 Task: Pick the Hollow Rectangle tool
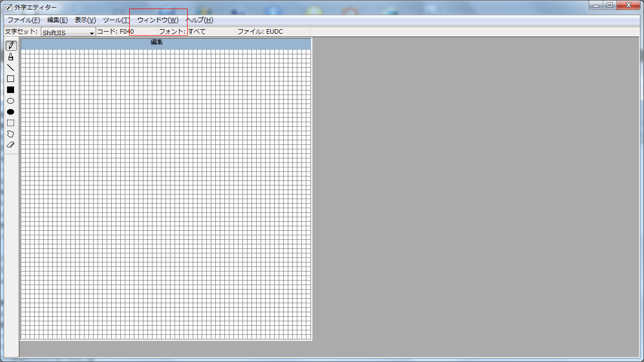(11, 79)
